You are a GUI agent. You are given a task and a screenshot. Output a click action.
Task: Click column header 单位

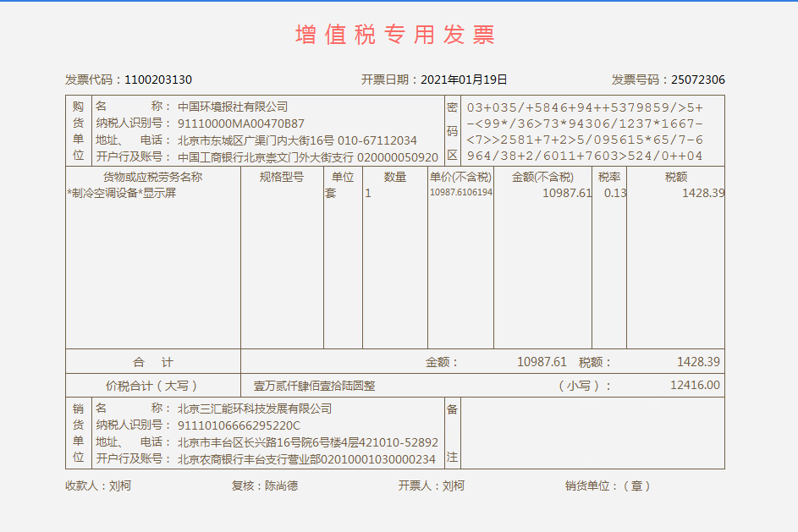pos(343,177)
